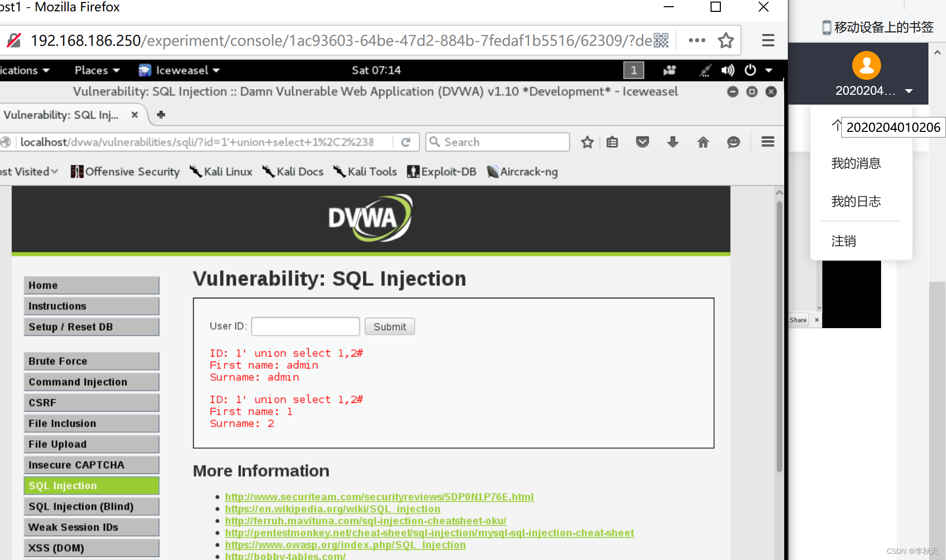Screen dimensions: 946x560
Task: Open the Command Injection page
Action: click(91, 382)
